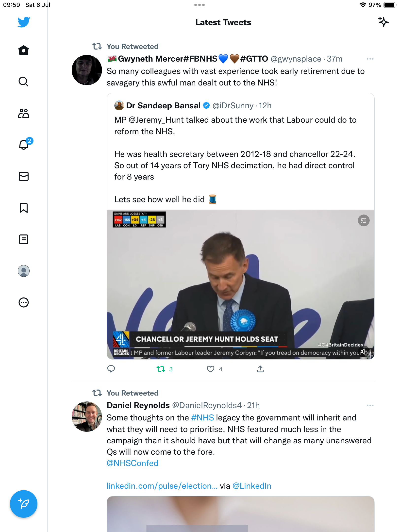Switch timeline view using sparkle icon
The height and width of the screenshot is (532, 399).
[383, 22]
